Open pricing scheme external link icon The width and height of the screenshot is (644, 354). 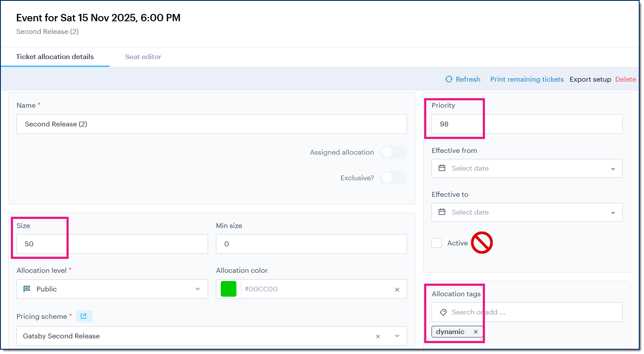(83, 316)
